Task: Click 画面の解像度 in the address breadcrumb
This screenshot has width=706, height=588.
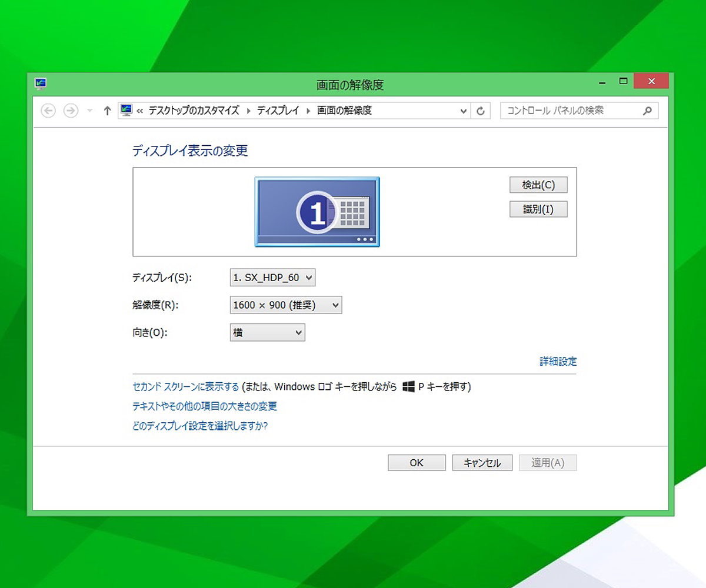Action: click(344, 111)
